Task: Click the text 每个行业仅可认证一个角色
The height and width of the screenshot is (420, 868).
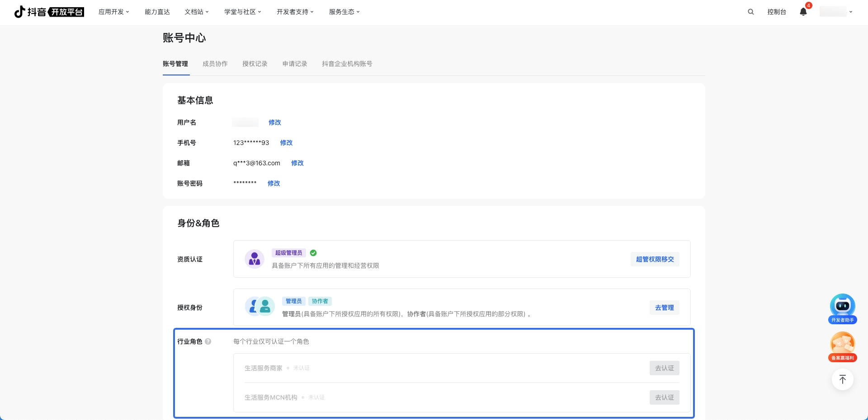Action: (x=271, y=341)
